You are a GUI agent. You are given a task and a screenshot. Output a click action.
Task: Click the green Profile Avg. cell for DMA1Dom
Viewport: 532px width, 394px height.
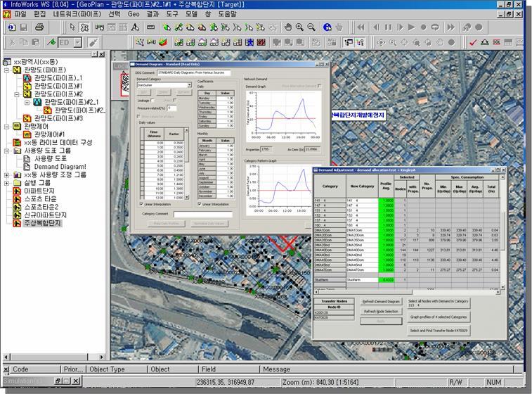coord(387,230)
